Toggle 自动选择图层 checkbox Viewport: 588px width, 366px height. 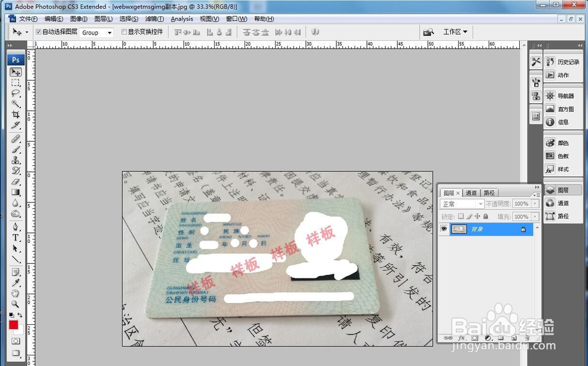38,32
